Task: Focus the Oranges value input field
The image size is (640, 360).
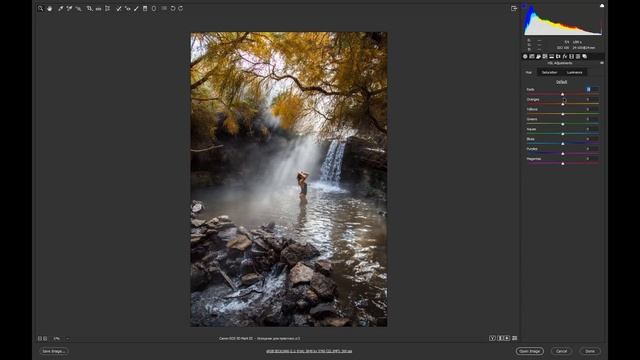Action: point(591,99)
